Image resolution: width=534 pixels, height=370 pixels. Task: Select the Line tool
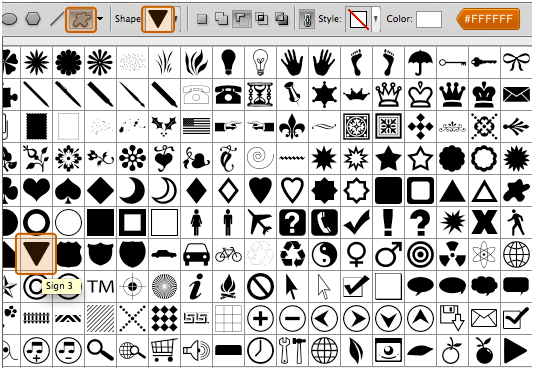pos(57,19)
